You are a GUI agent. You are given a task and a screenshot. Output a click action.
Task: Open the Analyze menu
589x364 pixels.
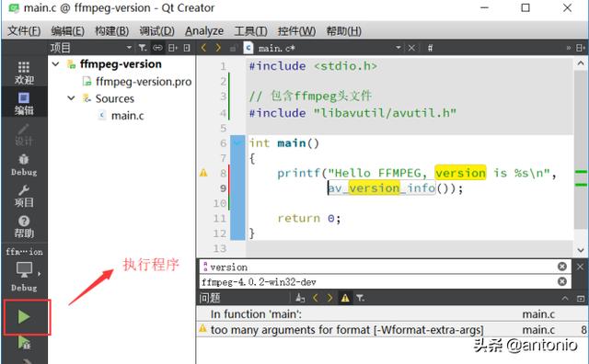[204, 30]
